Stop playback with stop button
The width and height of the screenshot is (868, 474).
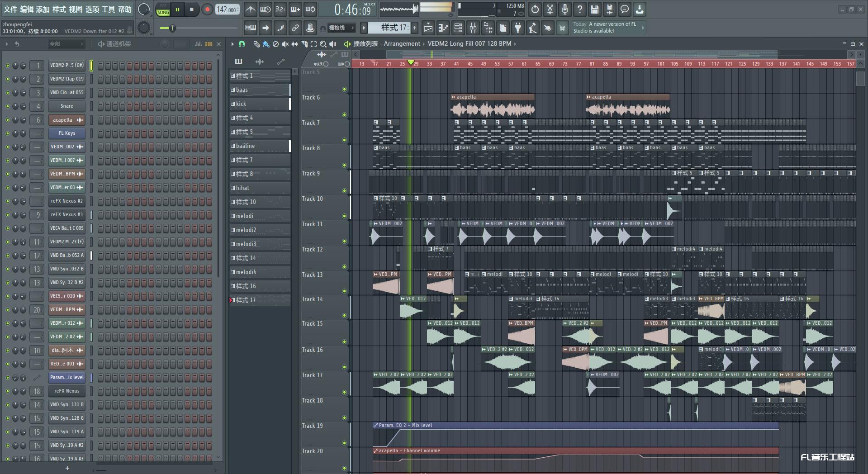point(192,9)
